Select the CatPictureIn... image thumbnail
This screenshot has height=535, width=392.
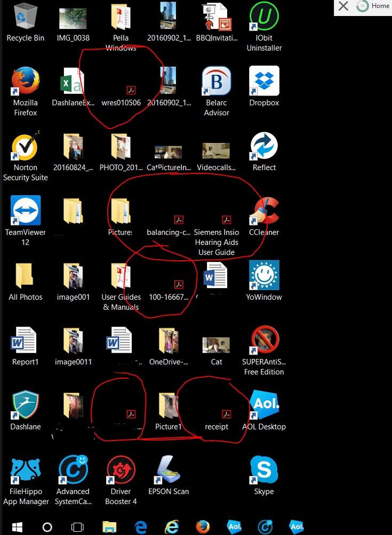pyautogui.click(x=169, y=152)
